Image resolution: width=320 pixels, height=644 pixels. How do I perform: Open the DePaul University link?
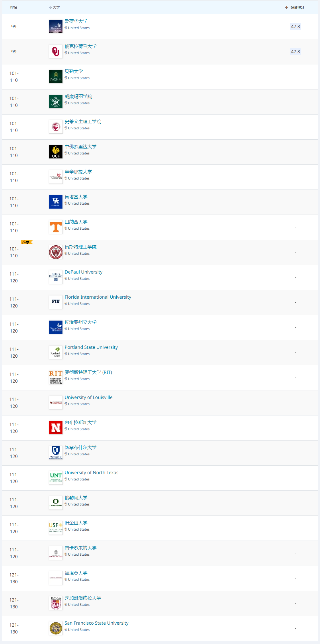84,272
